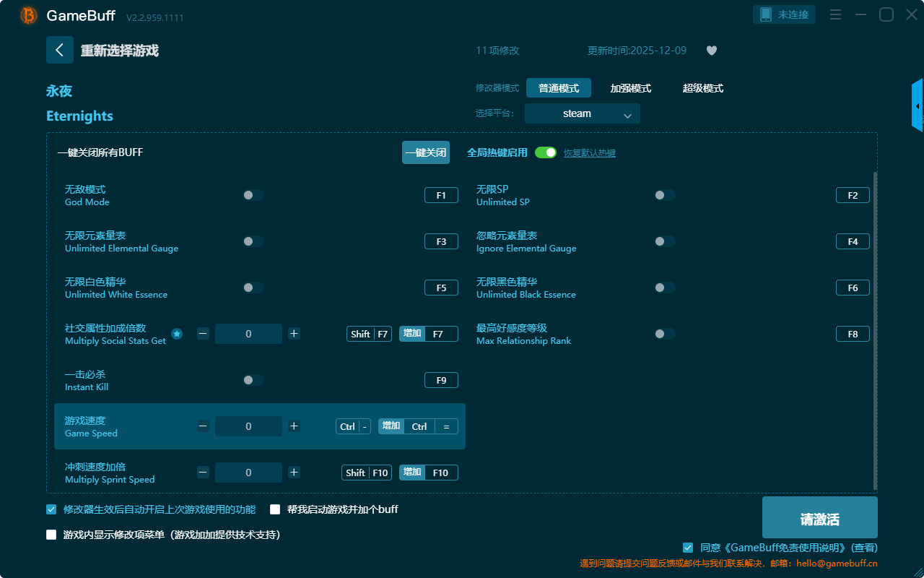
Task: Click minus to decrease Multiply Sprint Speed
Action: 203,473
